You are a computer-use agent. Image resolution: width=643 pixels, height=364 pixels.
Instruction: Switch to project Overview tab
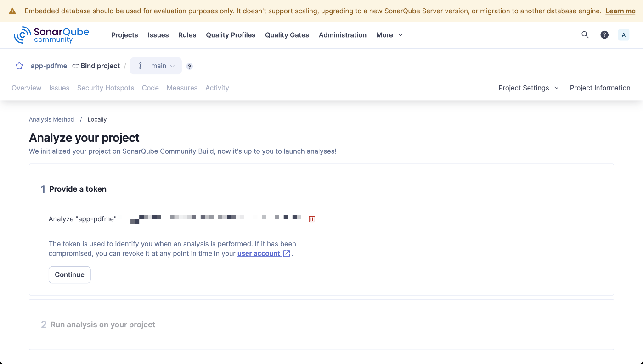pos(27,88)
